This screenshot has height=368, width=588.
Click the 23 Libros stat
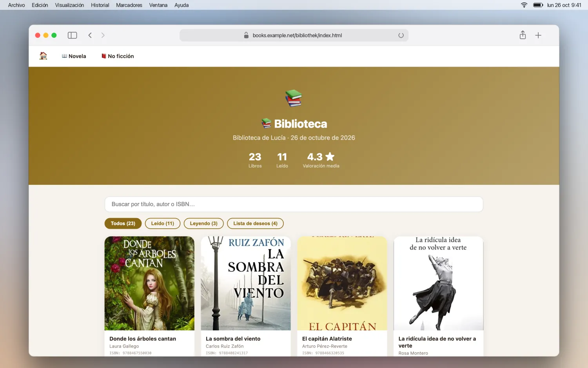pyautogui.click(x=255, y=160)
